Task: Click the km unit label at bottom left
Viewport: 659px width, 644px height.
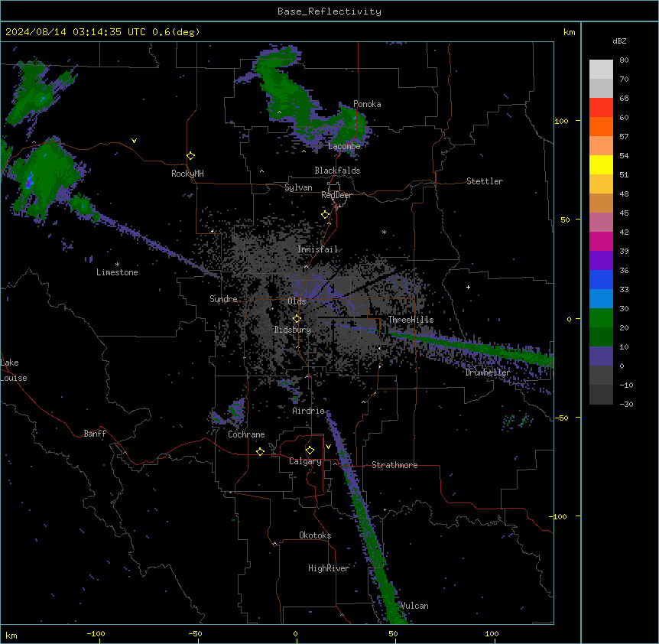Action: (x=11, y=636)
